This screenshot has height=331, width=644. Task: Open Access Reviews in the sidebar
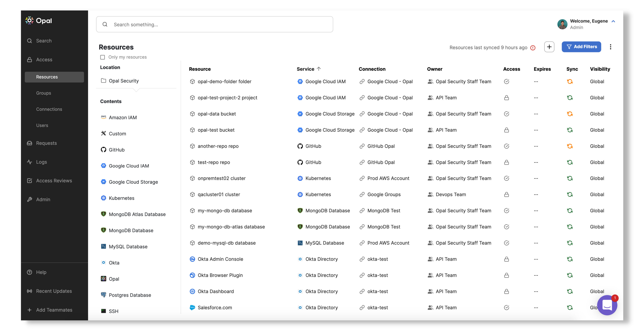coord(54,180)
